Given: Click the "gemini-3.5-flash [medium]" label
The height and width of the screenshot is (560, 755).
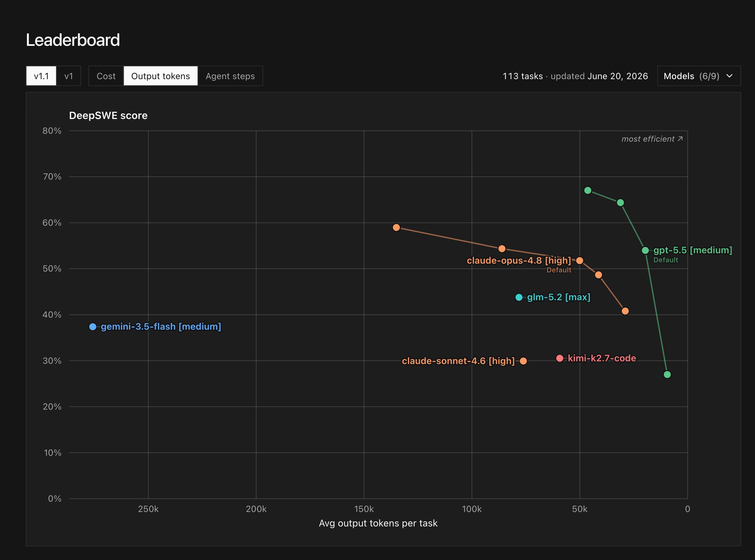Looking at the screenshot, I should coord(161,327).
